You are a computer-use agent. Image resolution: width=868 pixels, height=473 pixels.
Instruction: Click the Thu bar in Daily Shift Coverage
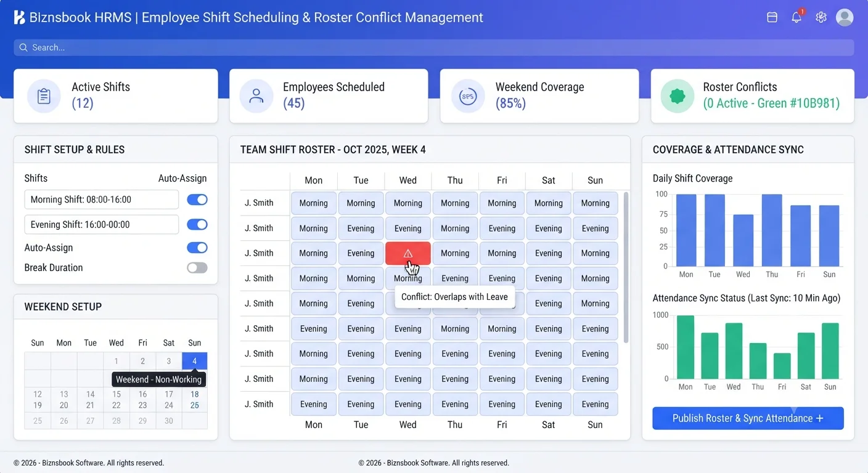point(772,230)
